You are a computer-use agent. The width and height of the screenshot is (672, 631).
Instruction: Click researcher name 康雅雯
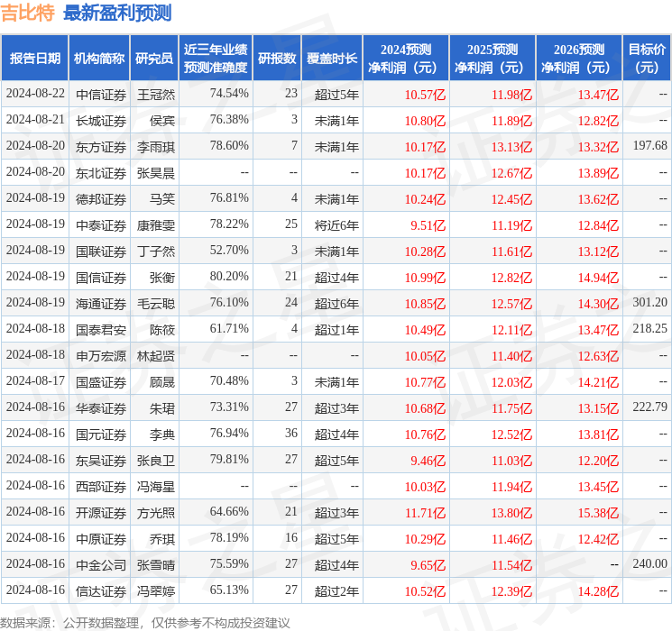click(x=156, y=225)
